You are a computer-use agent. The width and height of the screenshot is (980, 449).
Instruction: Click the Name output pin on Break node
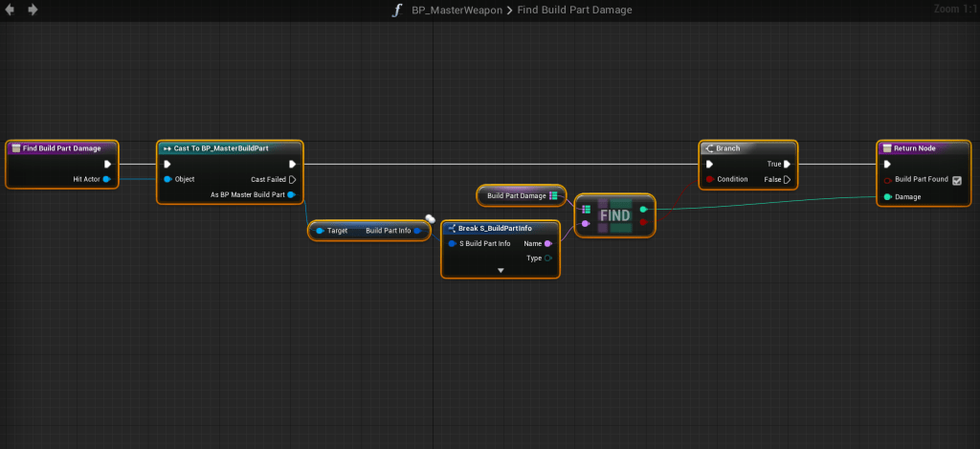[547, 243]
